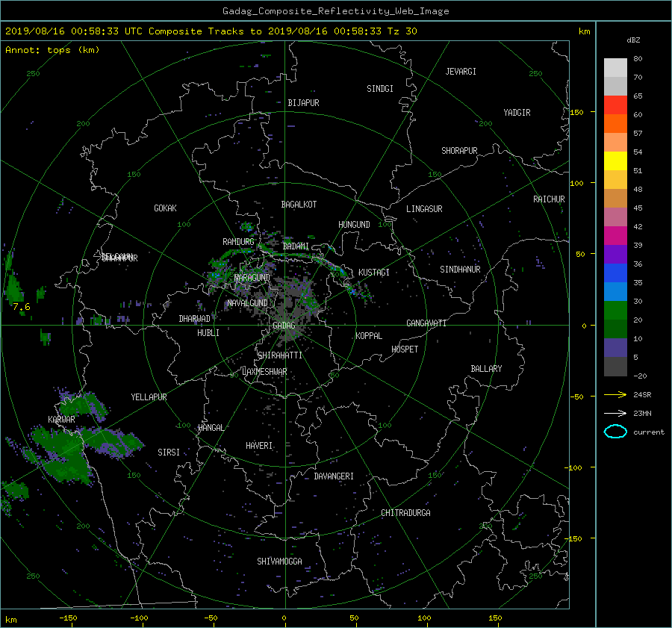Select the NARAGUND city label
This screenshot has width=672, height=628.
point(252,277)
